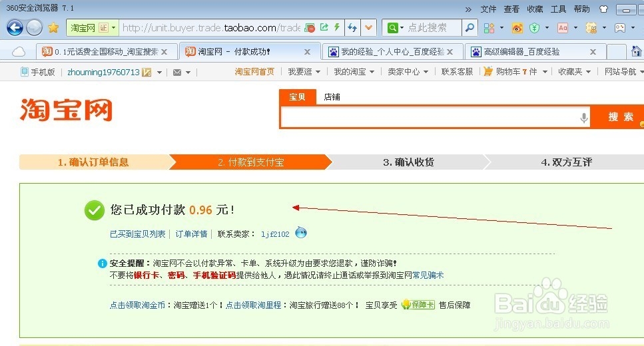Click the green share icon in the address bar
The height and width of the screenshot is (346, 644).
(x=324, y=27)
